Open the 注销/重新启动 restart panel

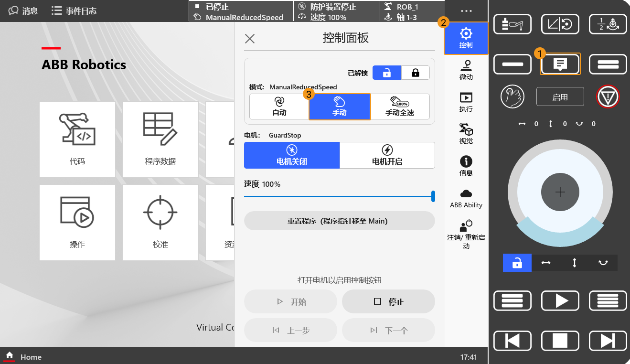click(466, 232)
